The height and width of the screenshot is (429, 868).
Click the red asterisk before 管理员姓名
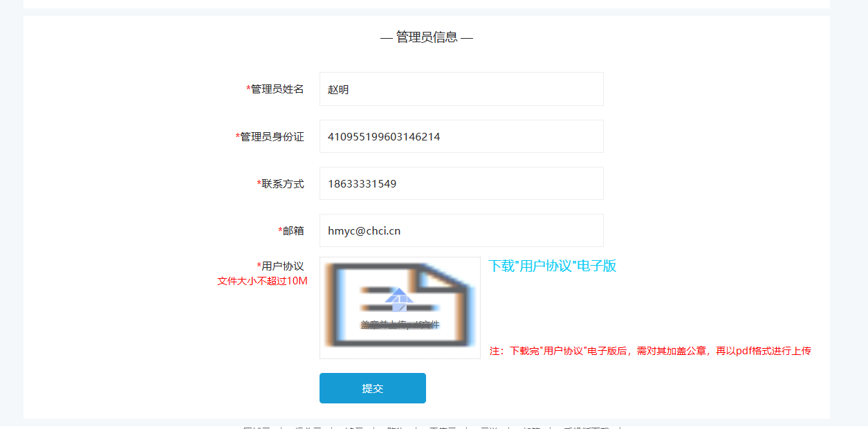pyautogui.click(x=248, y=89)
